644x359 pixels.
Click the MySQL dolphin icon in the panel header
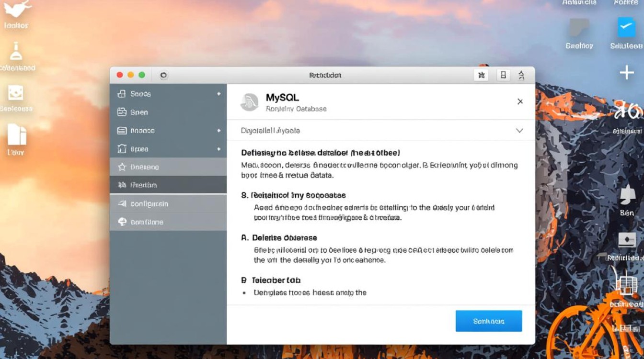[x=249, y=102]
